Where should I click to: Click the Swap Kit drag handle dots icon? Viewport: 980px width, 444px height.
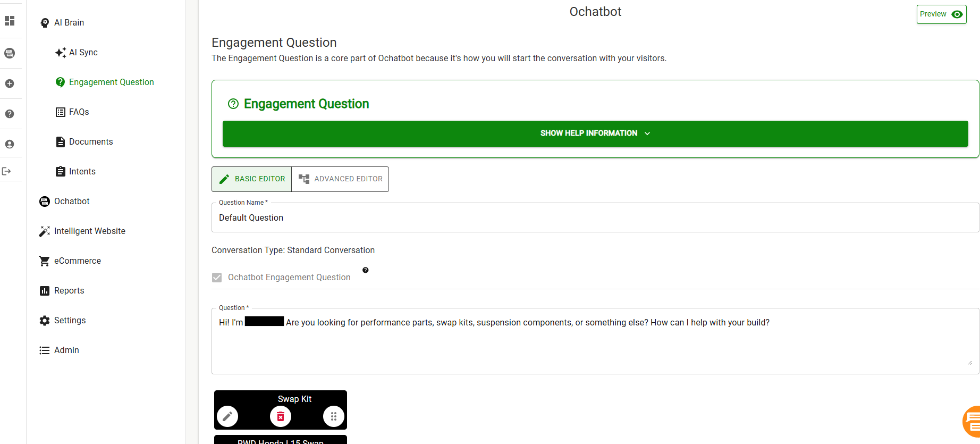point(334,416)
